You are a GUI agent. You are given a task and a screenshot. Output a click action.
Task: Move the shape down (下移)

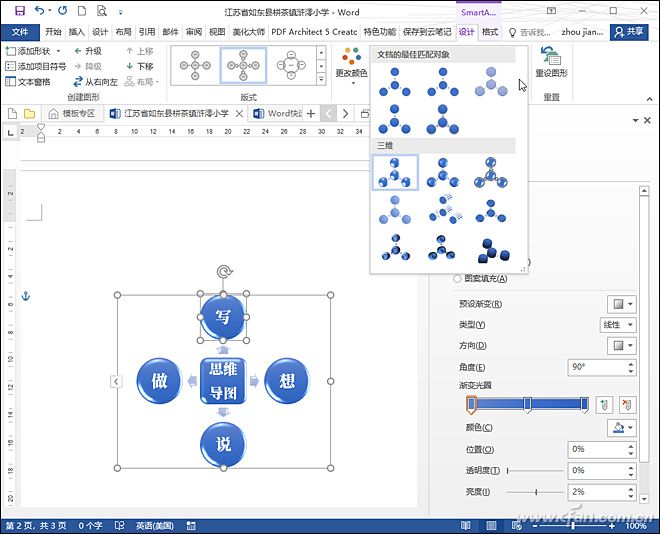(140, 66)
